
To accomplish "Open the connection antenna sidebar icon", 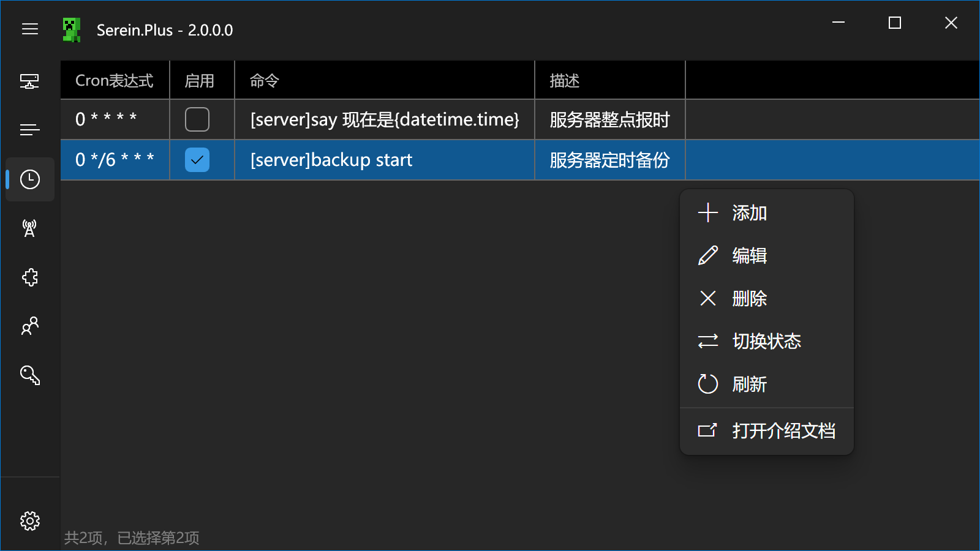I will (x=30, y=228).
